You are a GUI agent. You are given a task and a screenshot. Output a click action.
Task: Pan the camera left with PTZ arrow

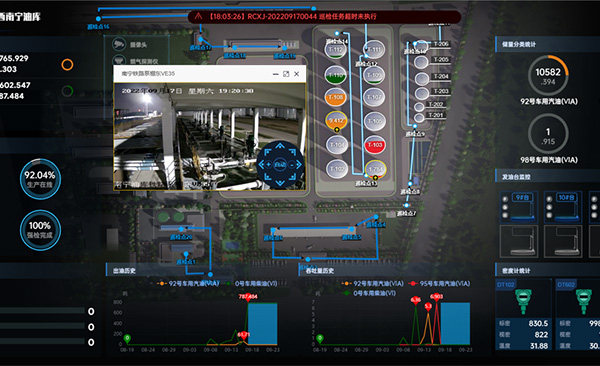click(261, 165)
